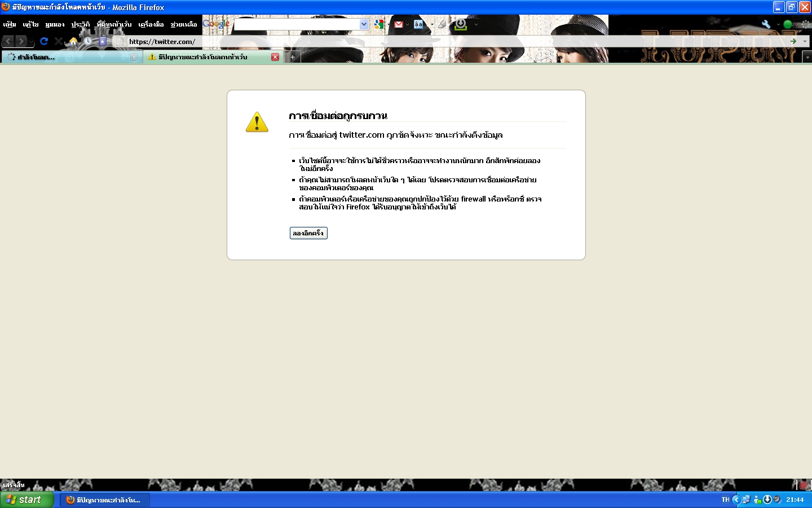Image resolution: width=812 pixels, height=508 pixels.
Task: Click the error heading การเชื่อมต่อถูกรบกวน
Action: coord(338,116)
